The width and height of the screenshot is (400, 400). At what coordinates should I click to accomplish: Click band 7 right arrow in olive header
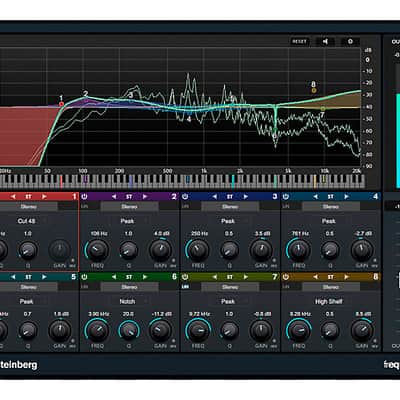[246, 277]
